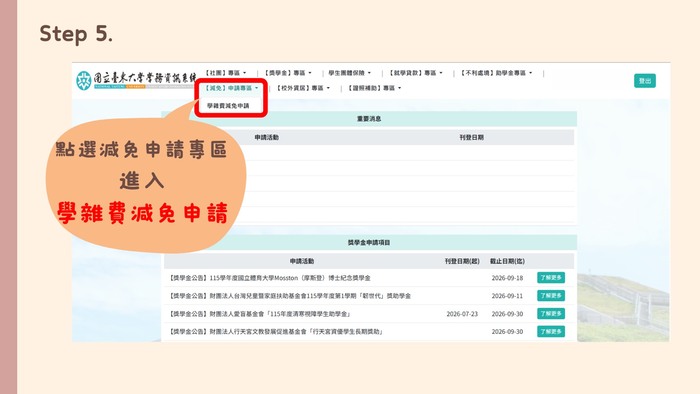
Task: Expand the 【獎學金】專區 menu
Action: point(288,73)
